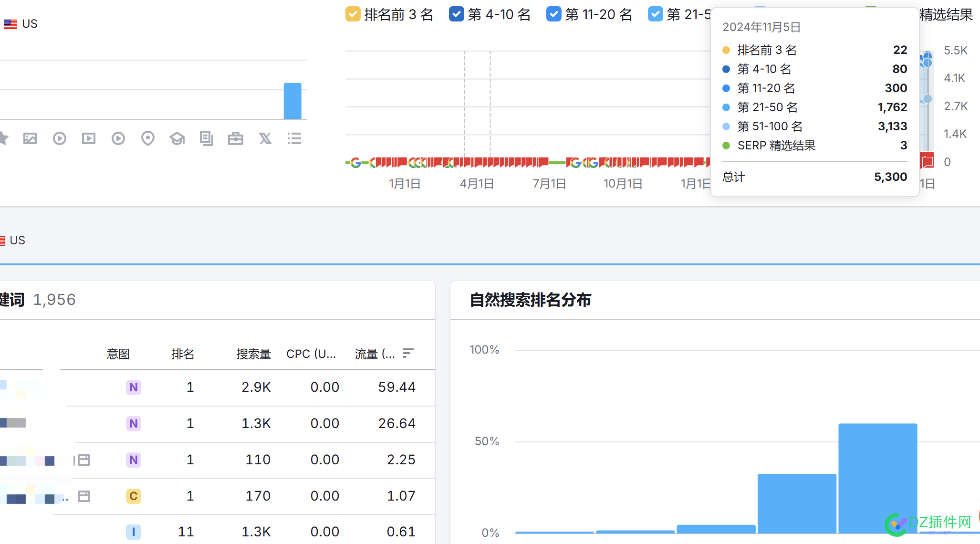The width and height of the screenshot is (980, 544).
Task: Click the partially visible star reviews icon
Action: point(3,138)
